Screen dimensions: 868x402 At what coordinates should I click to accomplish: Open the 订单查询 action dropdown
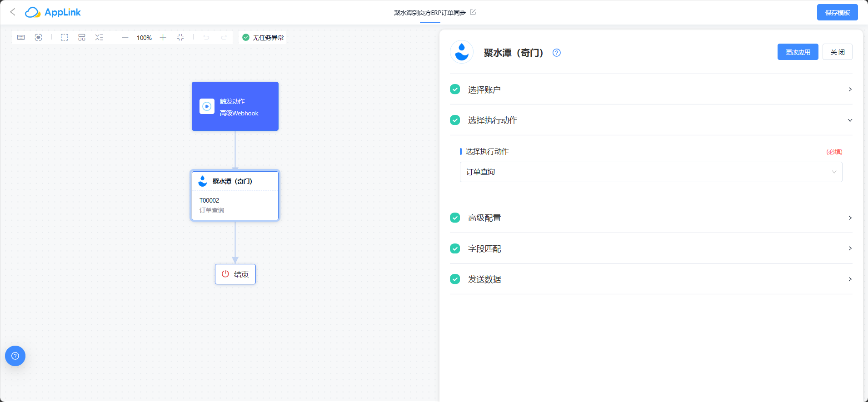(x=651, y=172)
